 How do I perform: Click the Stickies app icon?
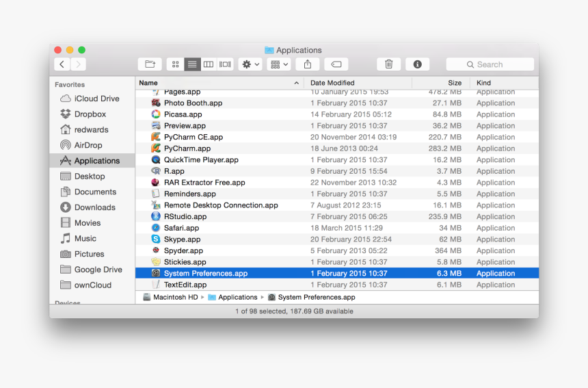(x=156, y=261)
